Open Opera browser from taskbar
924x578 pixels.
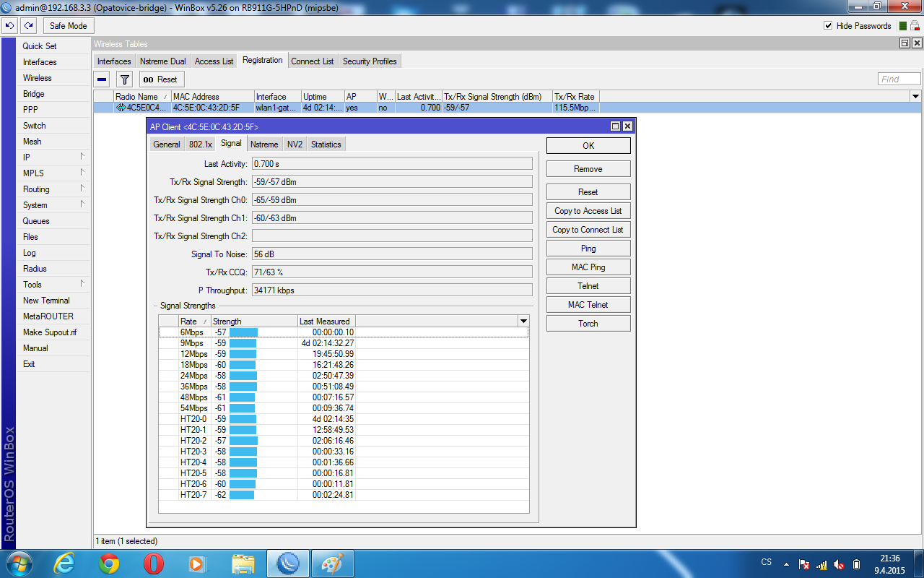(x=153, y=563)
